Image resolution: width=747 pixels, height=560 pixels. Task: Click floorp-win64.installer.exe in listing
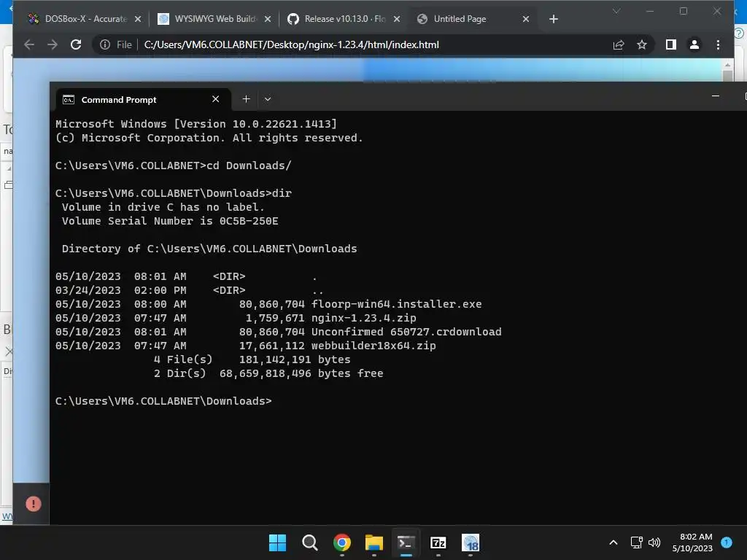click(x=396, y=304)
